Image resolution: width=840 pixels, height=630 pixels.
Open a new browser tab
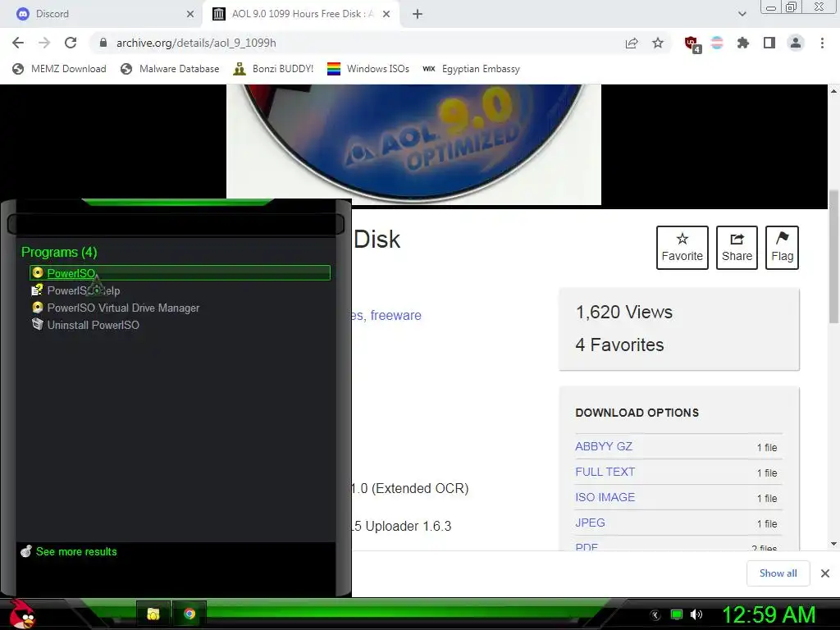pos(418,14)
